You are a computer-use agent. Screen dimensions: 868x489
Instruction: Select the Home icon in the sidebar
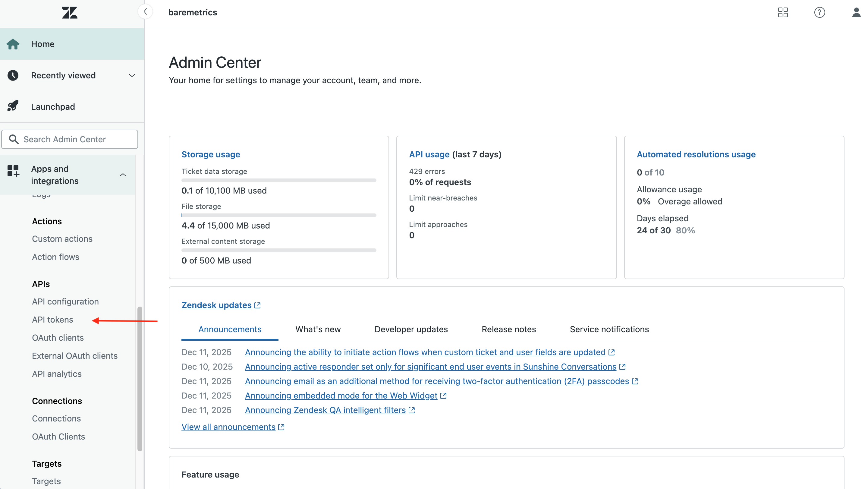click(13, 44)
